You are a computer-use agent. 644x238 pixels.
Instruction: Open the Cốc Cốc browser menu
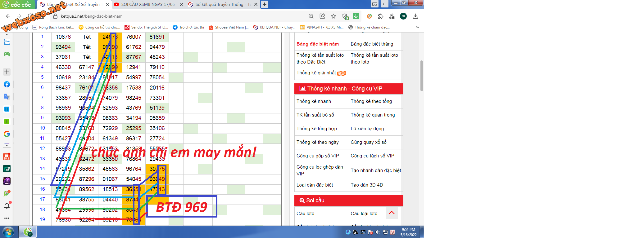click(17, 4)
